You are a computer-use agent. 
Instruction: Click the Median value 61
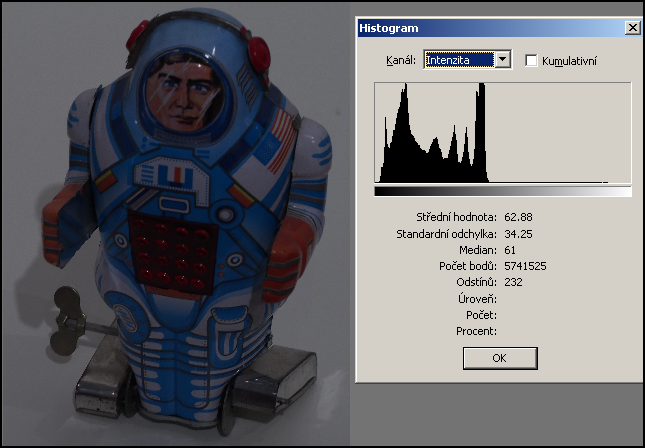512,250
